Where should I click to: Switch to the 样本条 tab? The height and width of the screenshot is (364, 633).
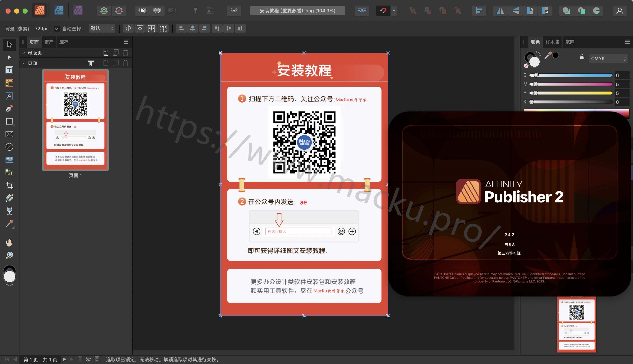tap(552, 42)
